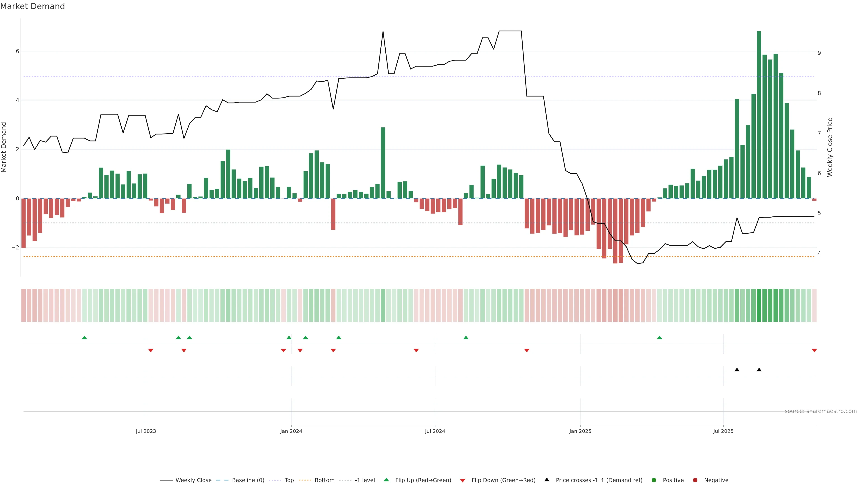Click the first green flip-up triangle marker

pos(84,338)
